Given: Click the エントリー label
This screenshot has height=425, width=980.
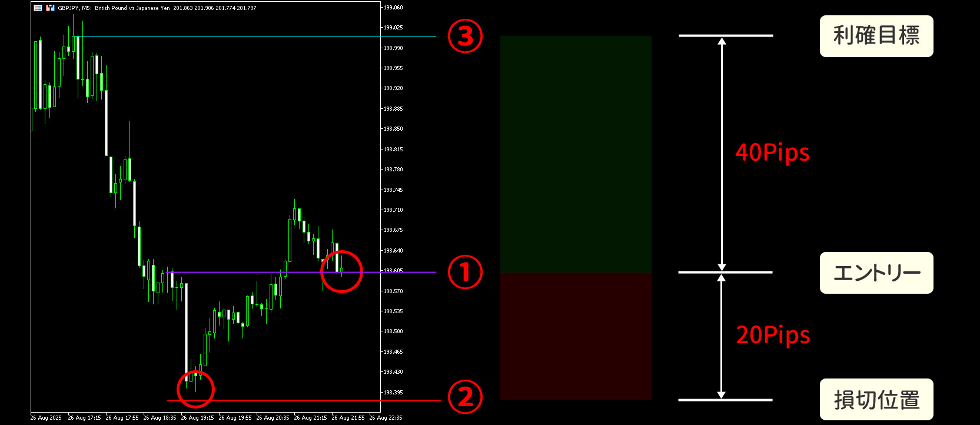Looking at the screenshot, I should 876,273.
